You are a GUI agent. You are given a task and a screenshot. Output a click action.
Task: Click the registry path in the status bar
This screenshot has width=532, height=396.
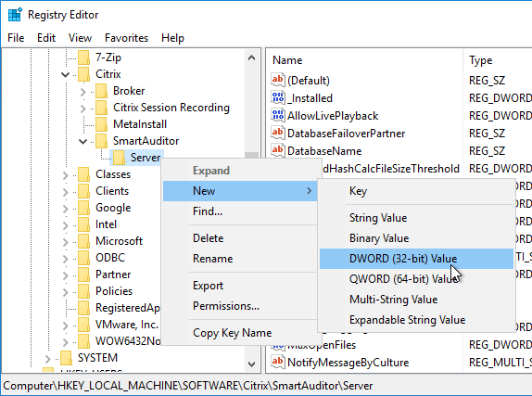click(x=187, y=386)
